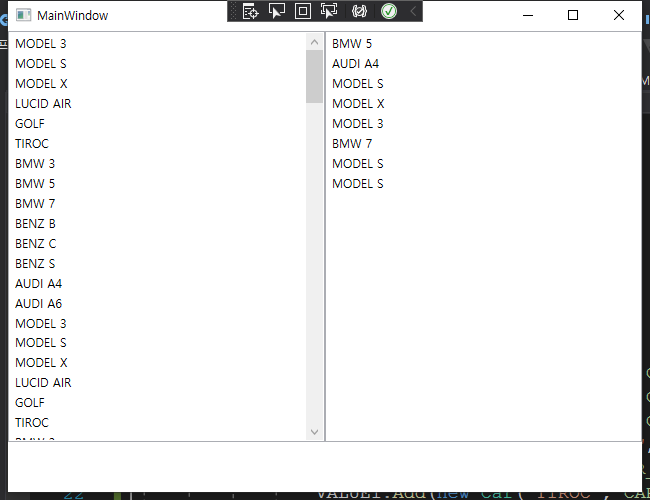
Task: Select BMW 3 in the left list
Action: click(157, 164)
